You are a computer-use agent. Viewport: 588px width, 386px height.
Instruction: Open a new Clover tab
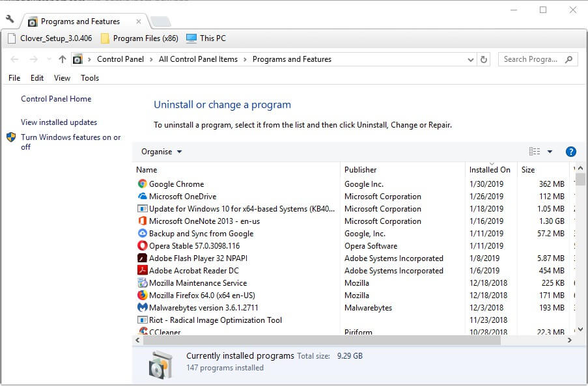(161, 21)
